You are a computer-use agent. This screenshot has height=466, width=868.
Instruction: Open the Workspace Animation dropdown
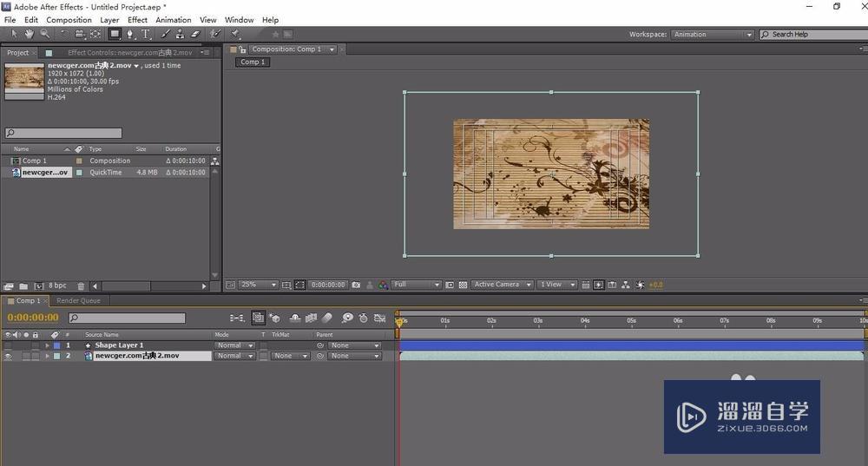[x=712, y=35]
